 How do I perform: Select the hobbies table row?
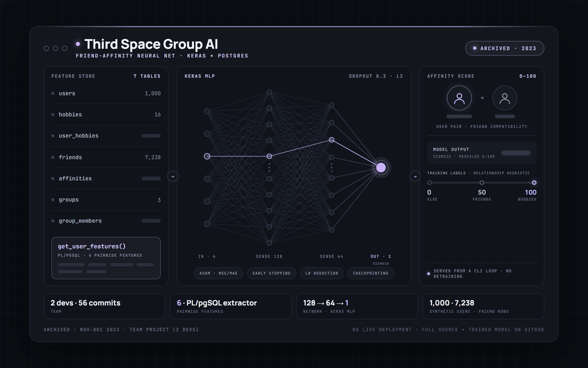106,115
